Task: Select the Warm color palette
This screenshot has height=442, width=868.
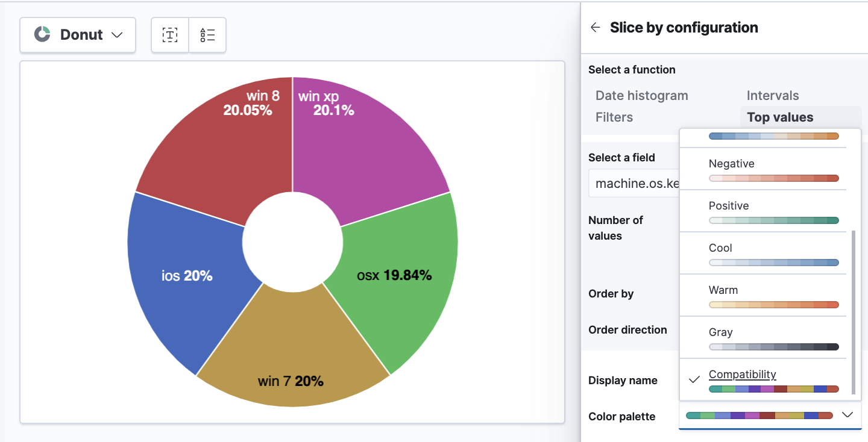Action: [x=763, y=296]
